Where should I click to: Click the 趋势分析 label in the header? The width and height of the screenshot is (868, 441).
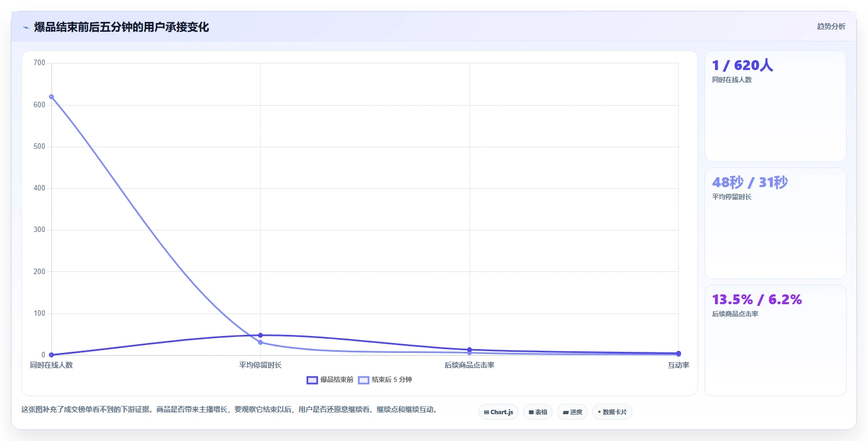click(831, 26)
